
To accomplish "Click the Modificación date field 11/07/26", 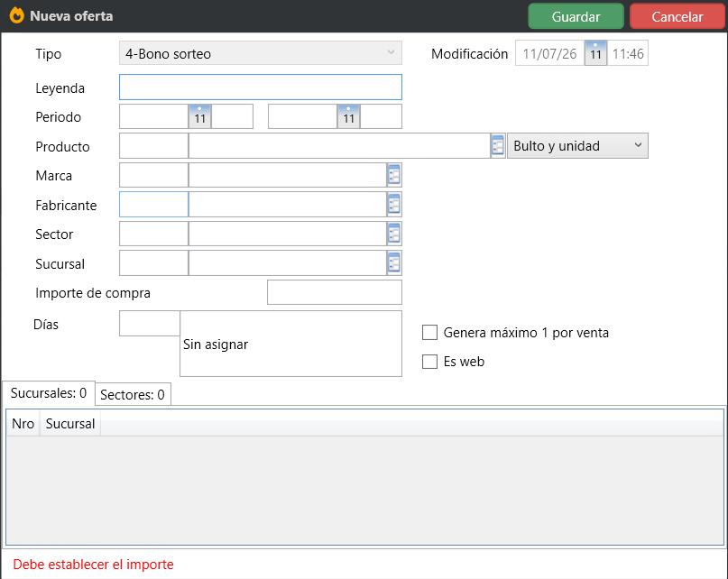I will pos(549,53).
